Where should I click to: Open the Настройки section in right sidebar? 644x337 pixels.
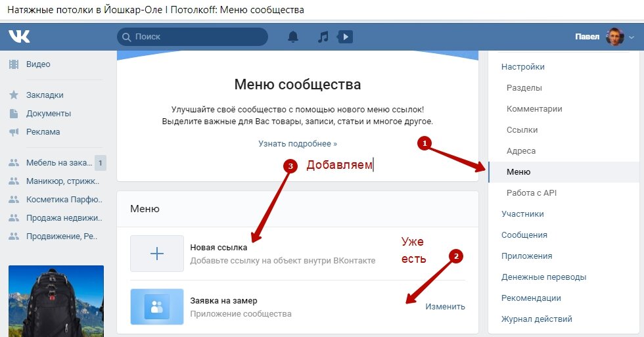[523, 67]
